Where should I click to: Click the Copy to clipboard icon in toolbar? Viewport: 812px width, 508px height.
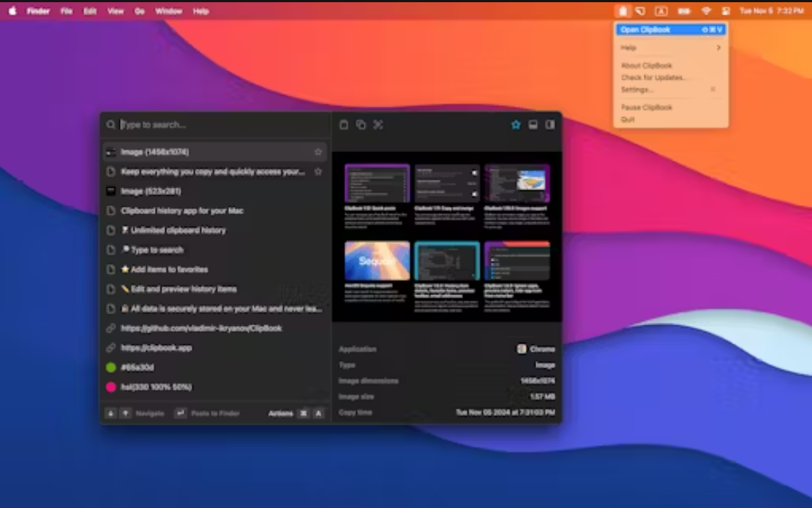click(x=361, y=125)
